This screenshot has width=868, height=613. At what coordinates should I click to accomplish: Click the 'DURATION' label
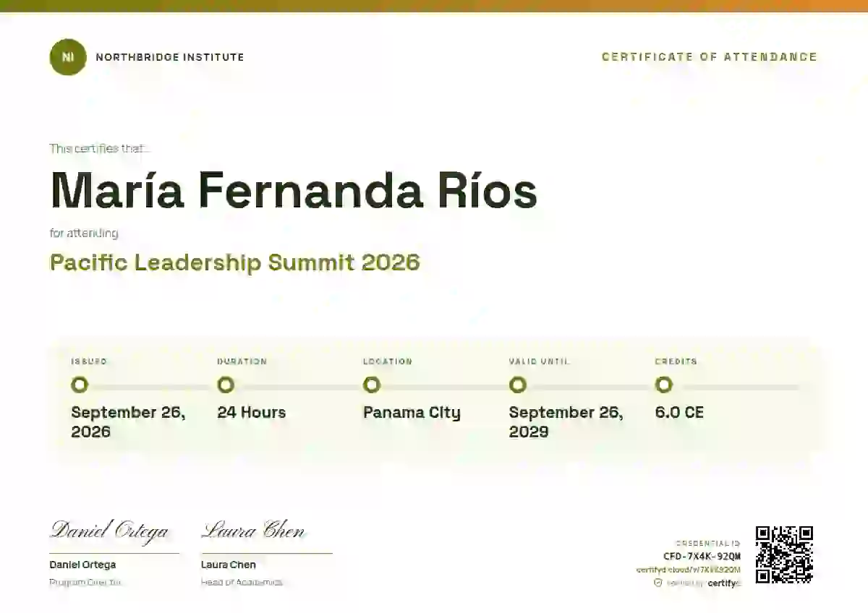coord(242,361)
